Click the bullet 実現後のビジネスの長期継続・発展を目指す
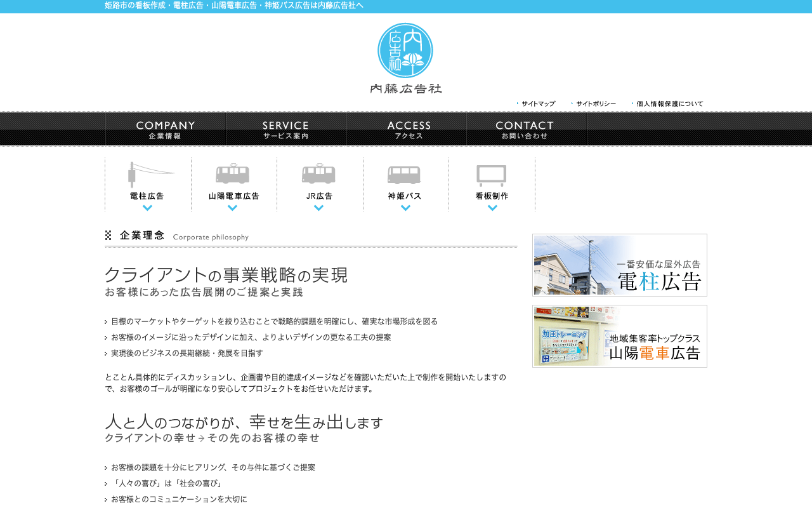The width and height of the screenshot is (812, 508). click(184, 353)
